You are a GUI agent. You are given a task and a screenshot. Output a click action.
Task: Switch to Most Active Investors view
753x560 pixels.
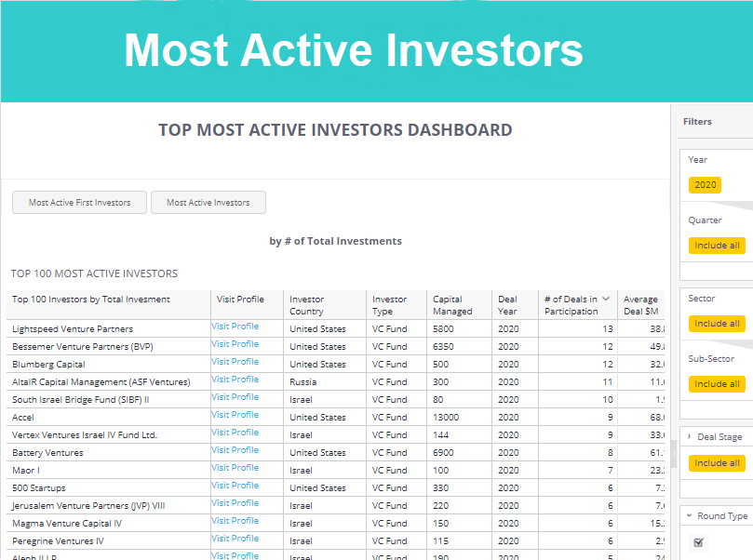pyautogui.click(x=208, y=203)
